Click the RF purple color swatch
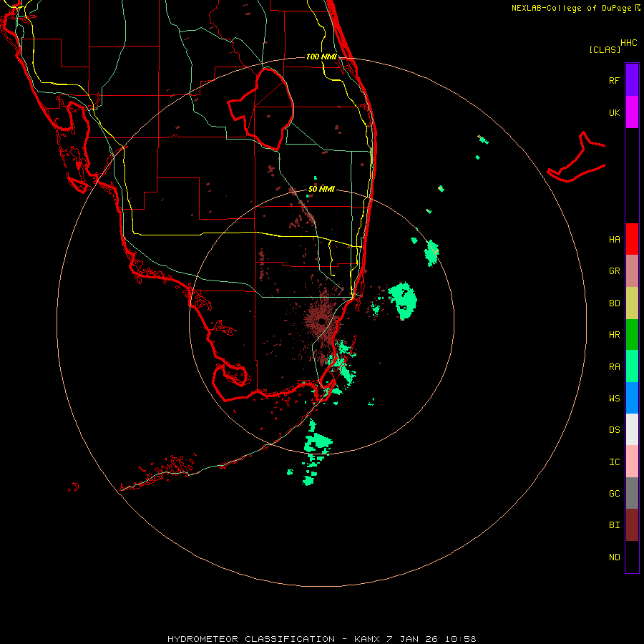The height and width of the screenshot is (644, 644). click(632, 80)
